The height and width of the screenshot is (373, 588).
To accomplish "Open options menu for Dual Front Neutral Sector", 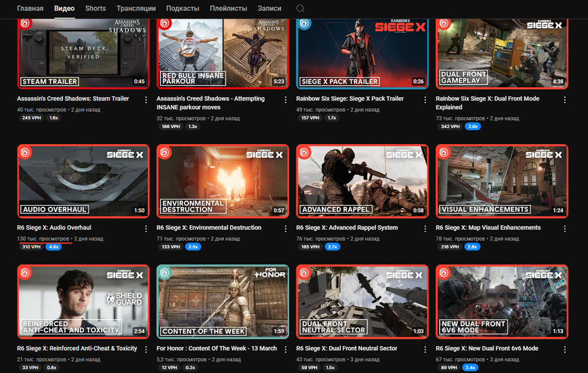I will (425, 350).
